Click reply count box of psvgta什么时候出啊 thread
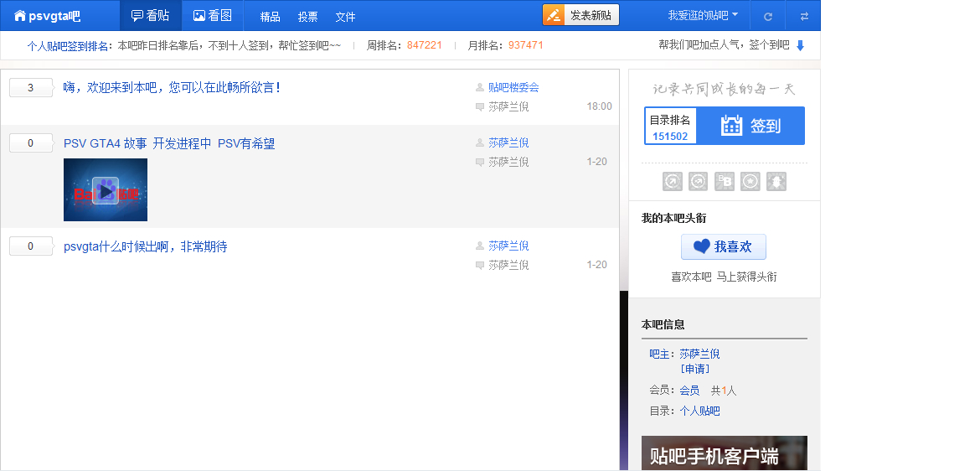 tap(31, 246)
